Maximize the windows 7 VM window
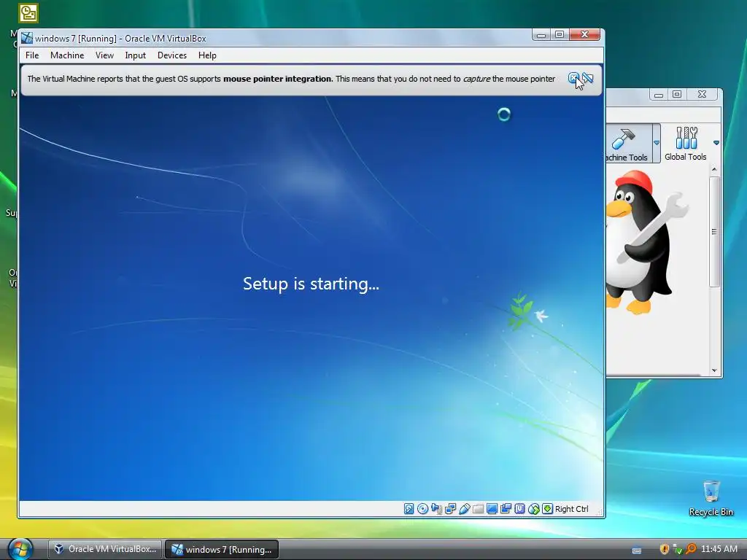Image resolution: width=747 pixels, height=560 pixels. tap(560, 35)
